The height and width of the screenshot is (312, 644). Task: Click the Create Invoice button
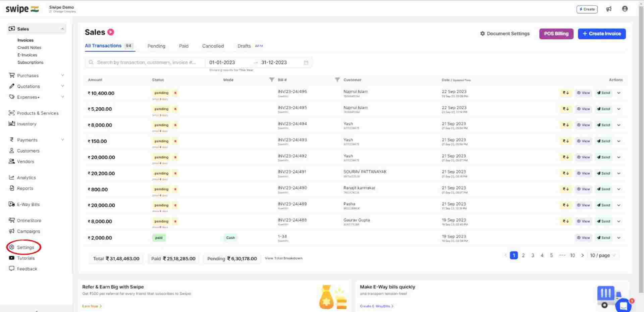tap(602, 34)
